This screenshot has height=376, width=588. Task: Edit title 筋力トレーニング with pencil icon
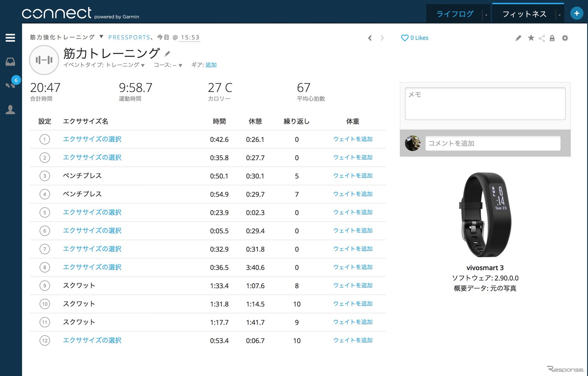pyautogui.click(x=167, y=53)
